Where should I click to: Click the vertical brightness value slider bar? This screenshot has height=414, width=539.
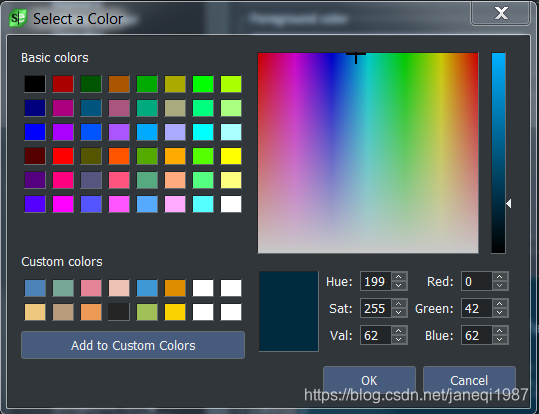click(x=498, y=153)
